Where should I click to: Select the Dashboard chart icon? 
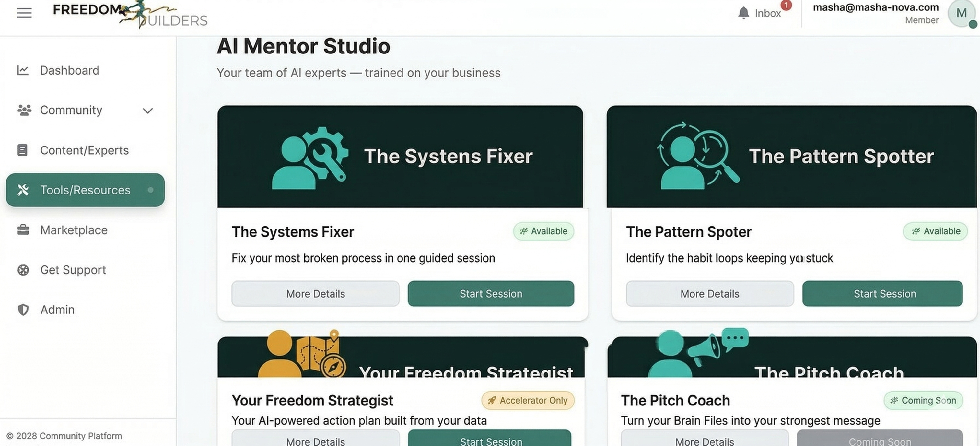23,70
